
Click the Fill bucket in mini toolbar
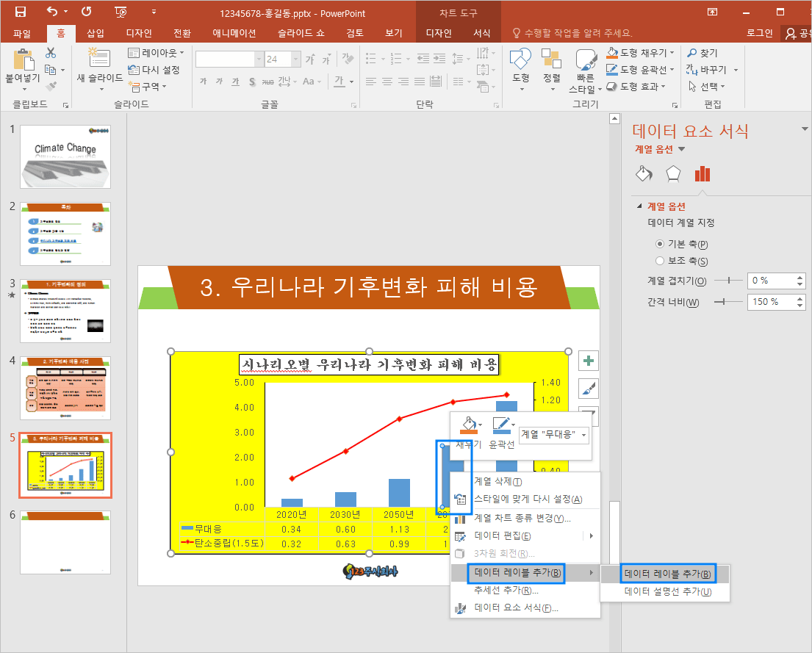pyautogui.click(x=468, y=425)
